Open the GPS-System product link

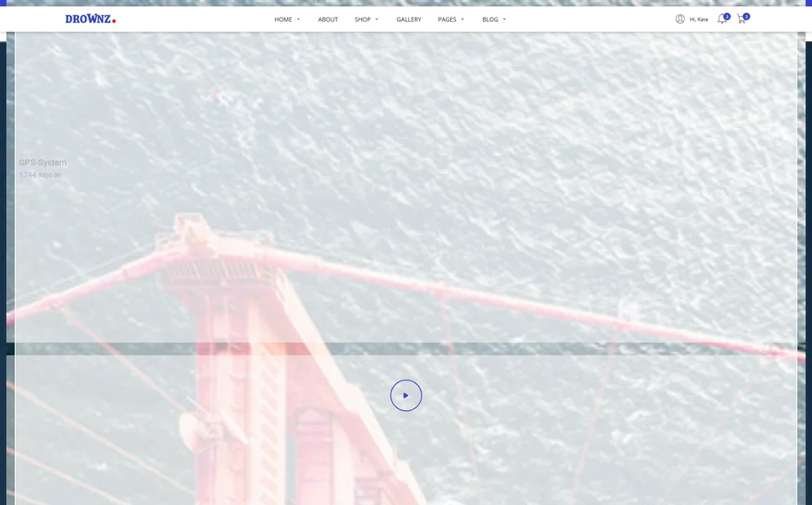(x=43, y=162)
